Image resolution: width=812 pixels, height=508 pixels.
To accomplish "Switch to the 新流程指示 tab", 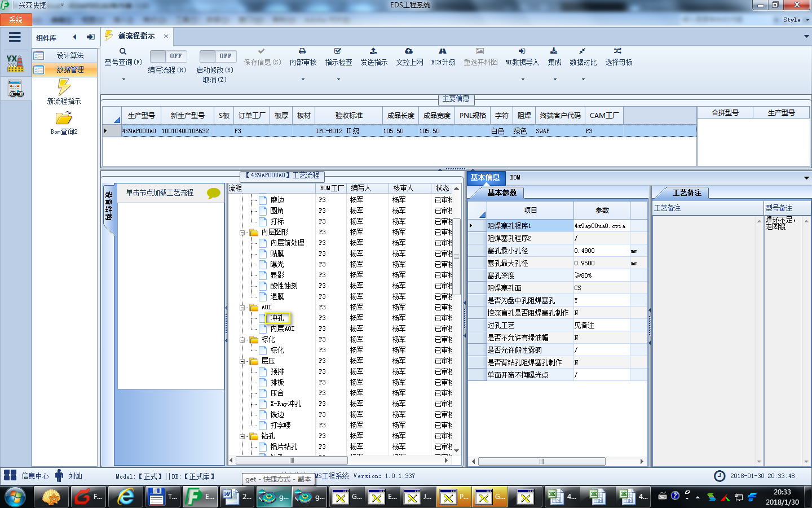I will [x=136, y=36].
